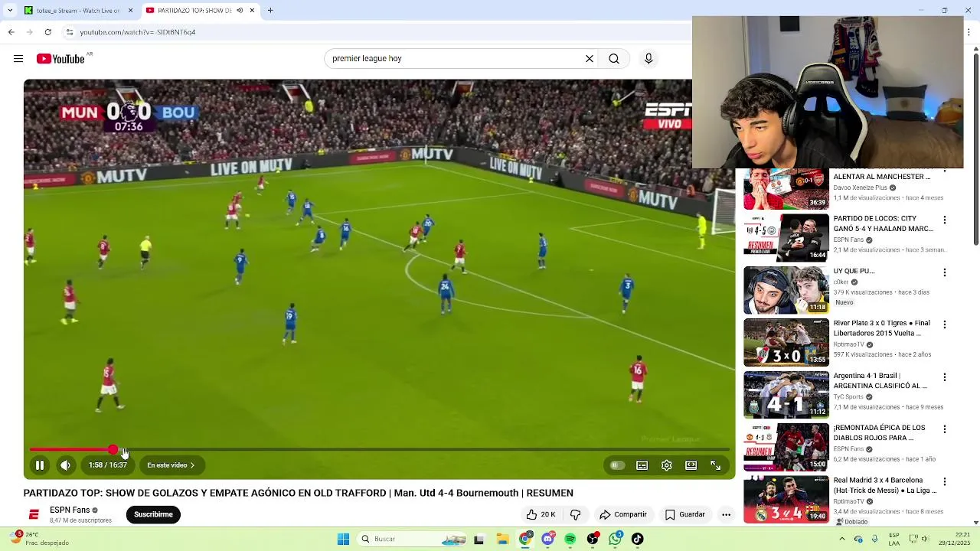The image size is (980, 551).
Task: Go back in browser history
Action: (x=11, y=32)
